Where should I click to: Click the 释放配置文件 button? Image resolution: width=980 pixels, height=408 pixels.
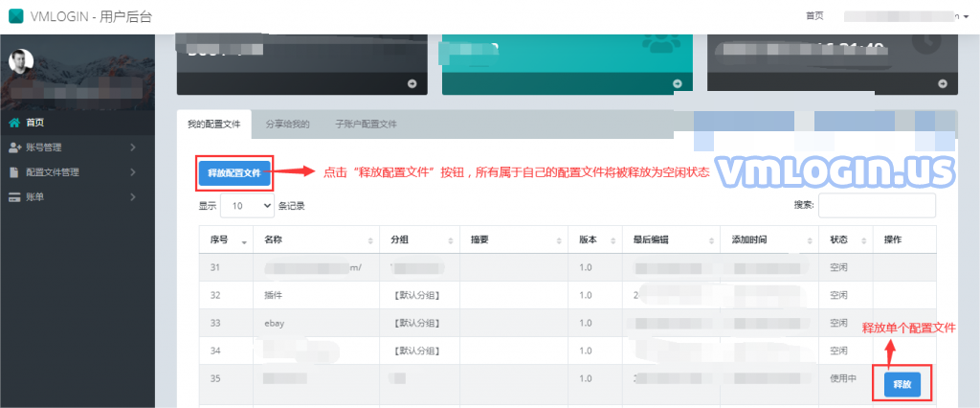[x=234, y=172]
